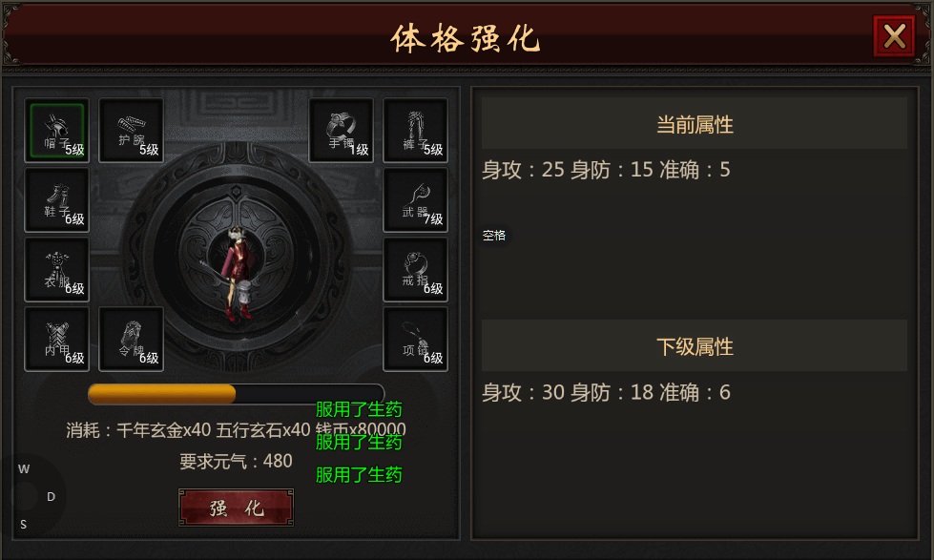Click the orange enhancement progress bar

coord(237,394)
